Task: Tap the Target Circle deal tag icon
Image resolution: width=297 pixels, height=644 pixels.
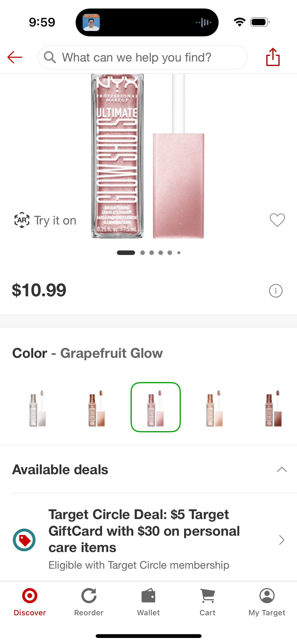Action: click(x=24, y=540)
